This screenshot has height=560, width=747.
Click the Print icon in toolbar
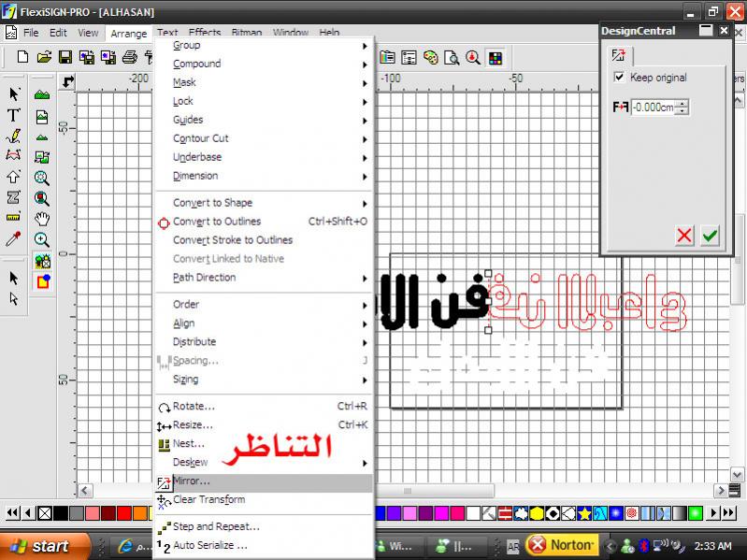tap(130, 58)
